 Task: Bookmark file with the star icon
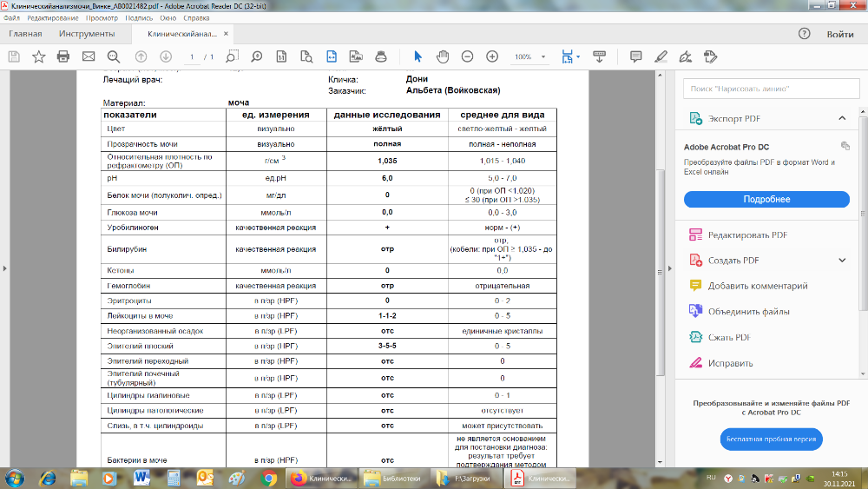coord(38,56)
